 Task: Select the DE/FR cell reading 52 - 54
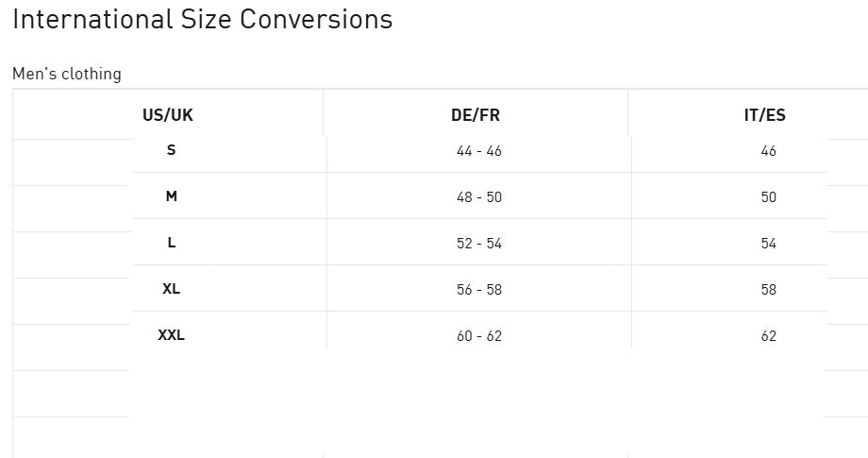point(479,244)
